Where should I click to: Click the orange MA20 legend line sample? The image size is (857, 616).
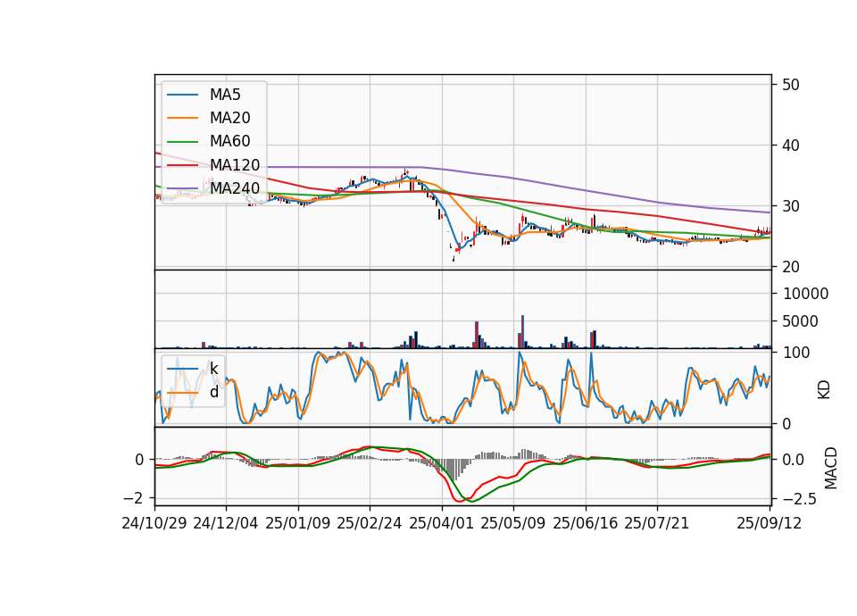tap(182, 118)
